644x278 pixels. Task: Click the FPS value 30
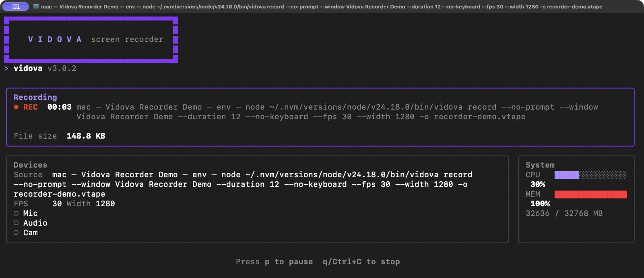click(57, 204)
